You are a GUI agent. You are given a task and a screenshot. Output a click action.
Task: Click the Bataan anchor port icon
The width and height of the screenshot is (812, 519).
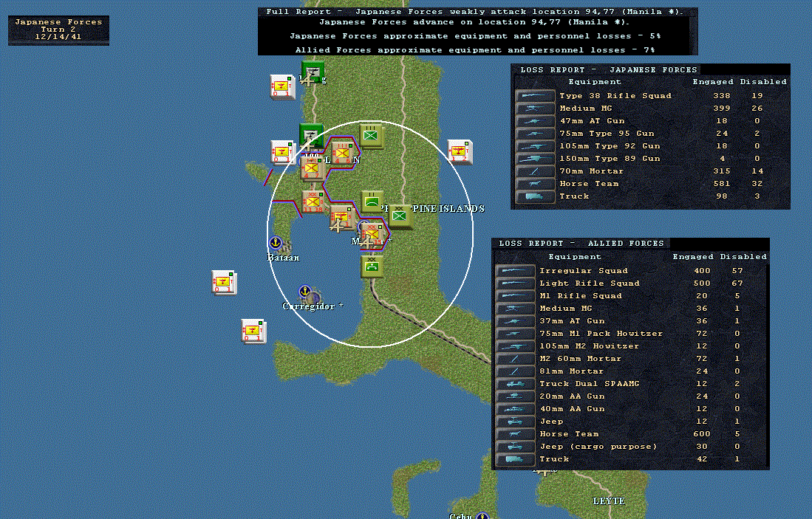(276, 242)
